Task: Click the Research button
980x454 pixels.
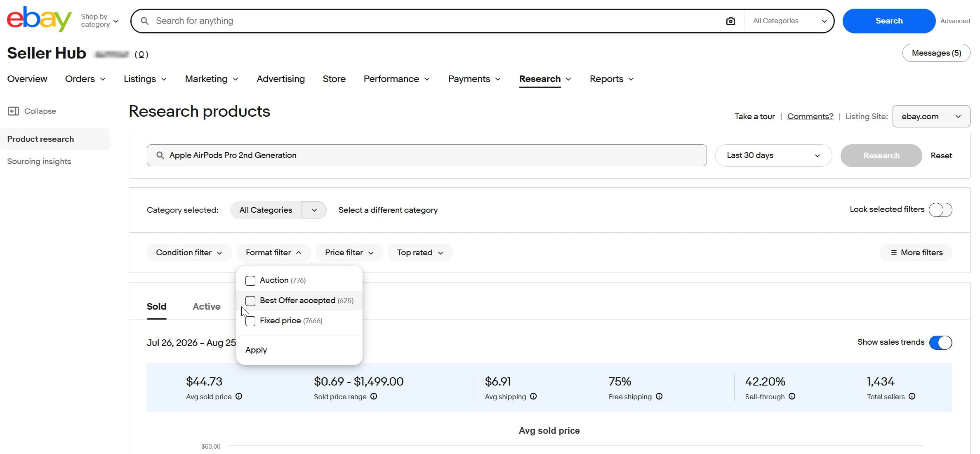Action: [881, 155]
